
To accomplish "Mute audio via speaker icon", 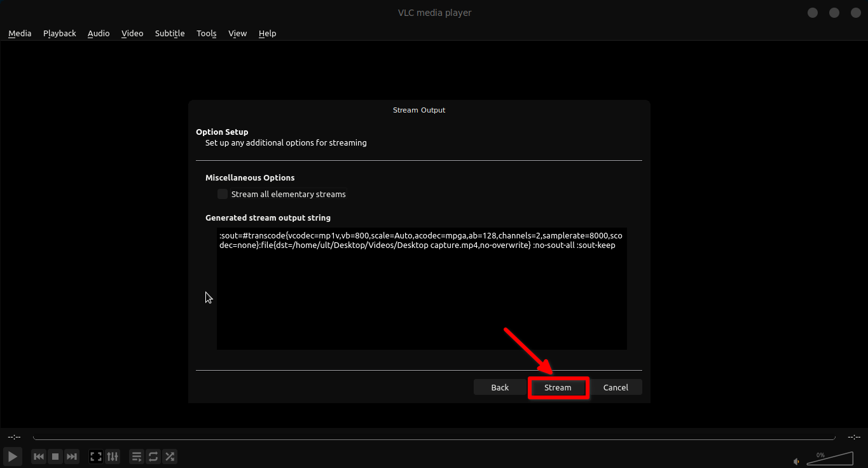I will point(797,461).
